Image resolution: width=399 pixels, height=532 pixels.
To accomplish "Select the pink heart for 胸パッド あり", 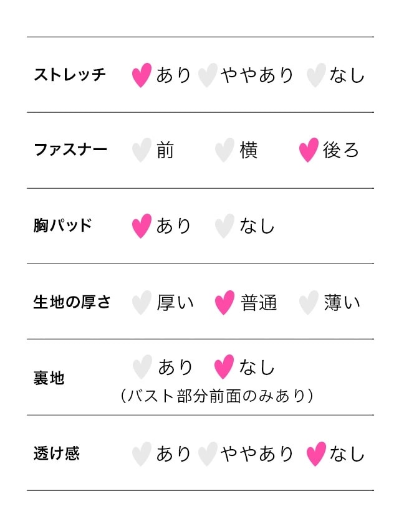I will tap(142, 226).
